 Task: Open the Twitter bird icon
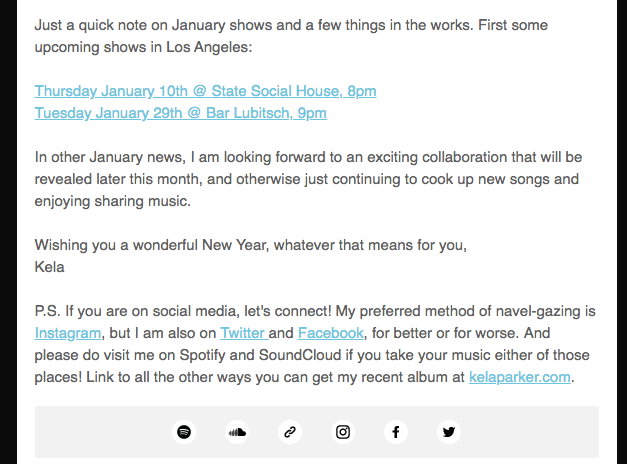click(x=449, y=432)
